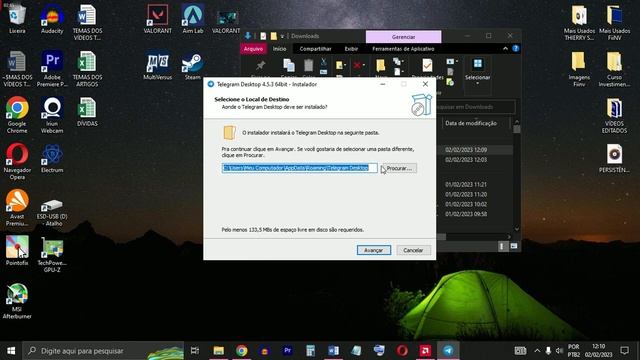The width and height of the screenshot is (640, 360).
Task: Click the pin to Quick Access icon
Action: (260, 65)
